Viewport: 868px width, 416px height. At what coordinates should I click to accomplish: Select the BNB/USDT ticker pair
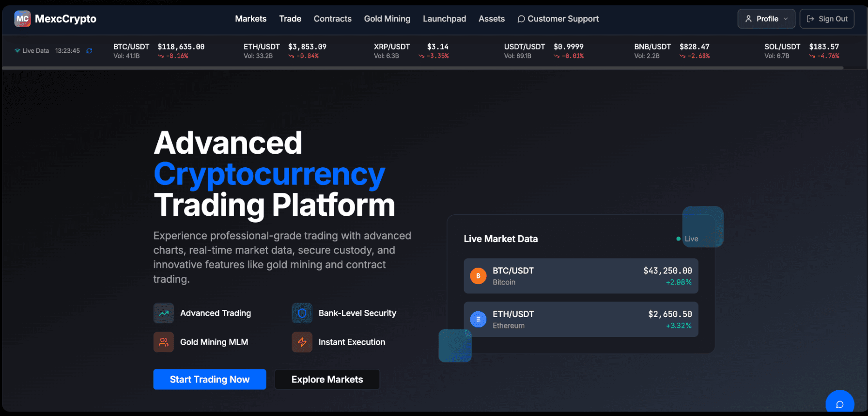point(652,47)
